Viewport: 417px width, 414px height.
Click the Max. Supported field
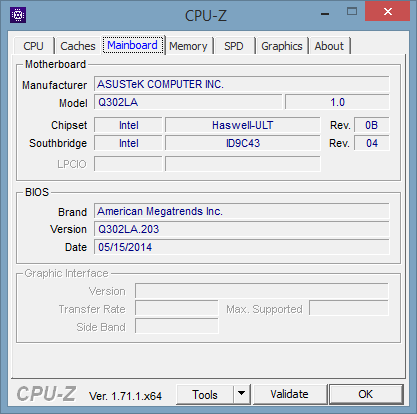click(x=349, y=309)
